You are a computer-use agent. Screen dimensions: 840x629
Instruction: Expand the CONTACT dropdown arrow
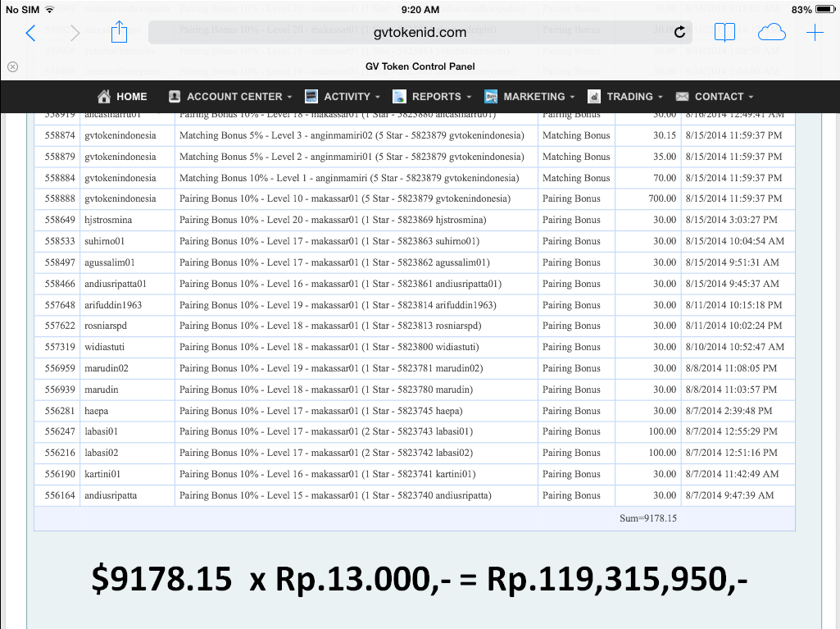coord(751,97)
